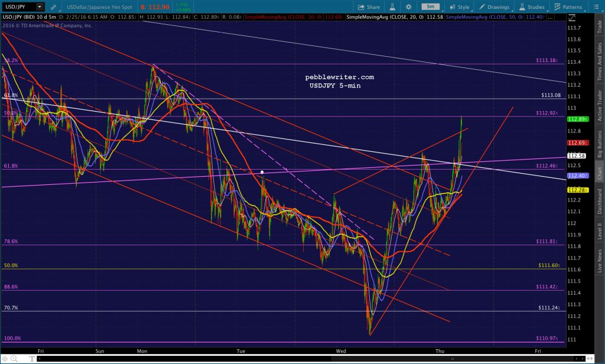Click the list menu icon at far top right
The height and width of the screenshot is (364, 605).
[596, 7]
